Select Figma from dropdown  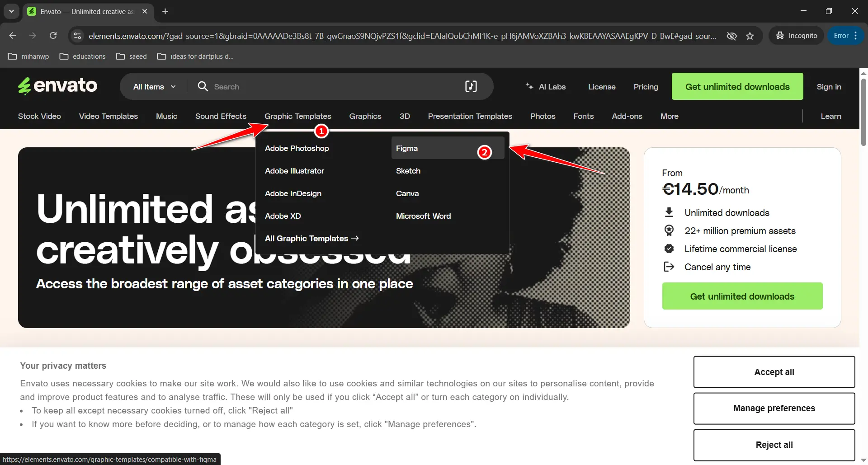448,148
